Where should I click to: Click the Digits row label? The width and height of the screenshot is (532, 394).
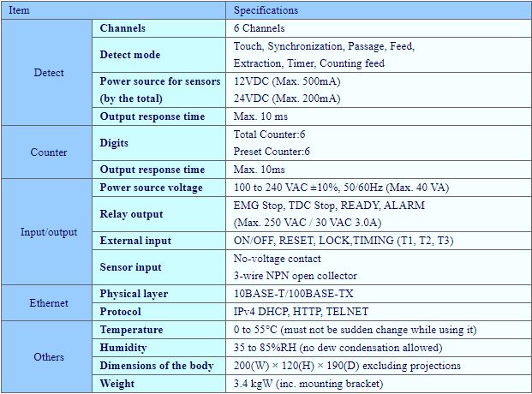click(x=115, y=143)
